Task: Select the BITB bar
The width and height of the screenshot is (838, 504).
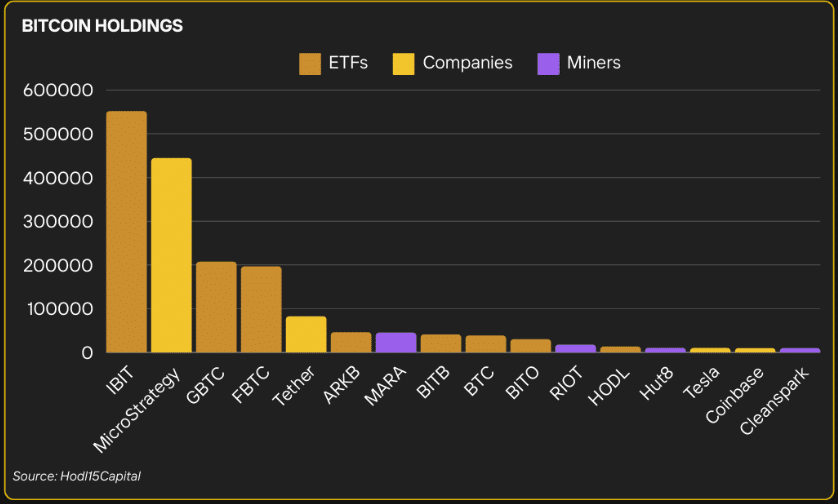Action: [441, 343]
